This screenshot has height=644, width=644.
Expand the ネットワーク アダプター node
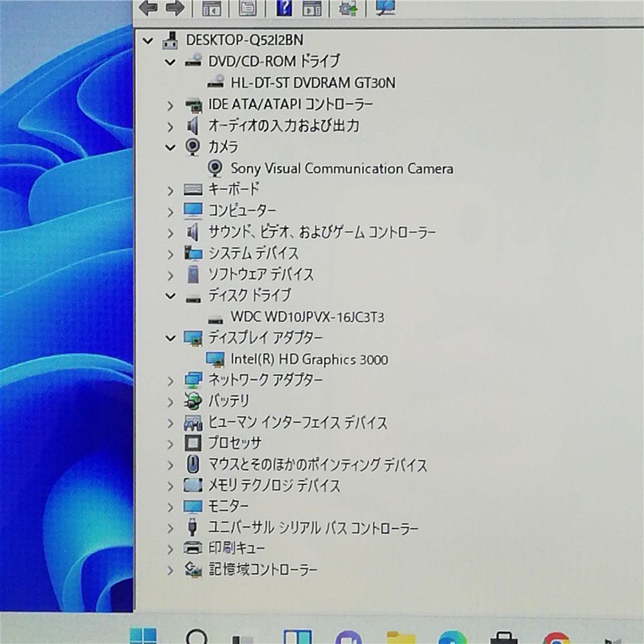(170, 381)
